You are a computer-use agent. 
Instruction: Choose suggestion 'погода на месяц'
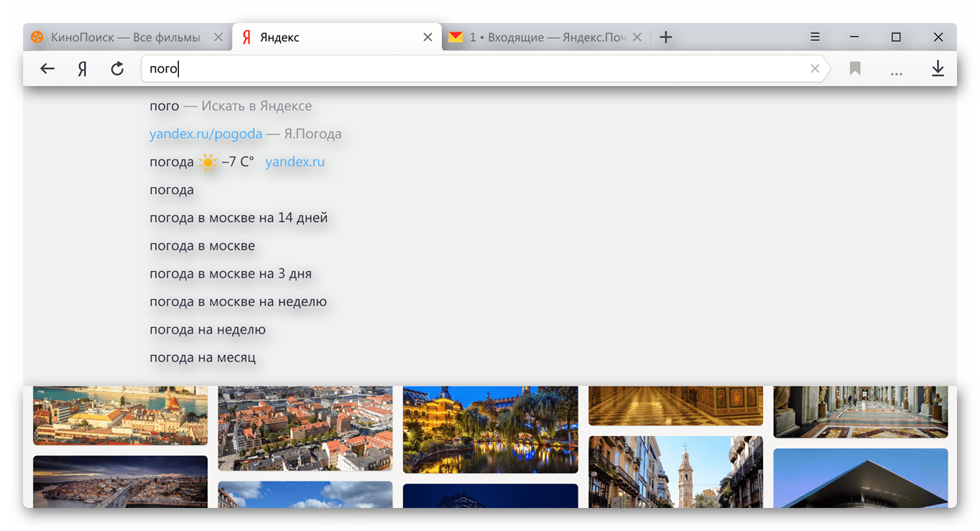pos(202,357)
